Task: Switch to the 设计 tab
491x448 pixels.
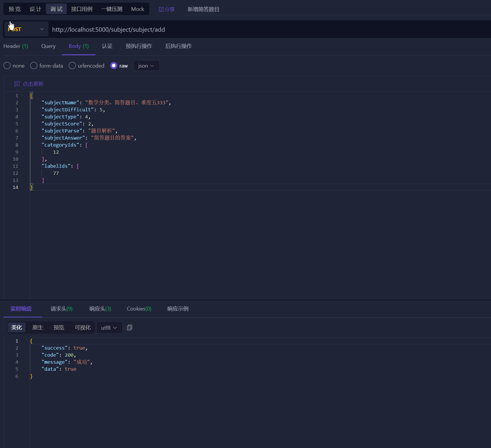Action: click(x=36, y=9)
